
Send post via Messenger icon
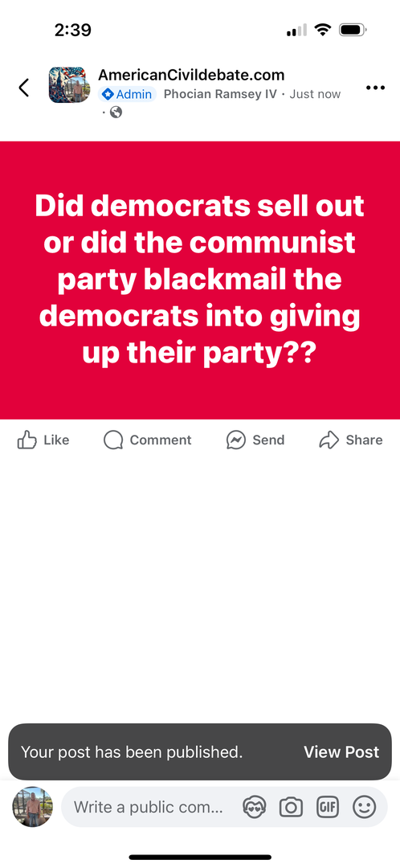coord(255,440)
